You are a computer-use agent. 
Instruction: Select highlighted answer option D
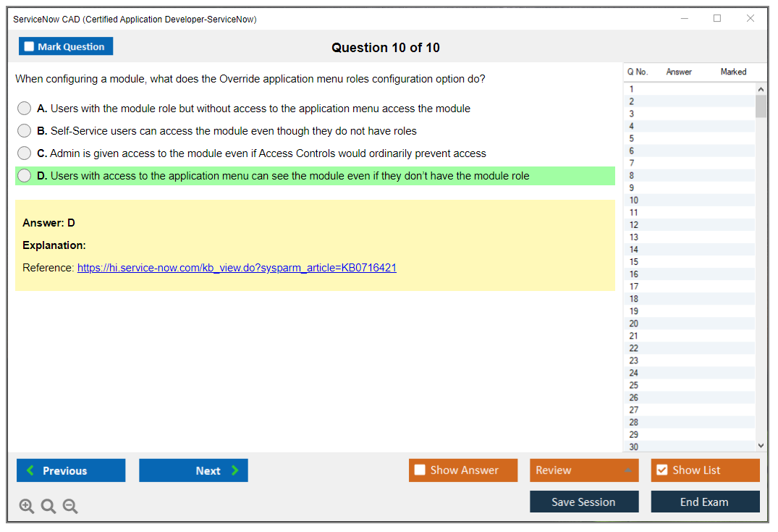[x=25, y=176]
